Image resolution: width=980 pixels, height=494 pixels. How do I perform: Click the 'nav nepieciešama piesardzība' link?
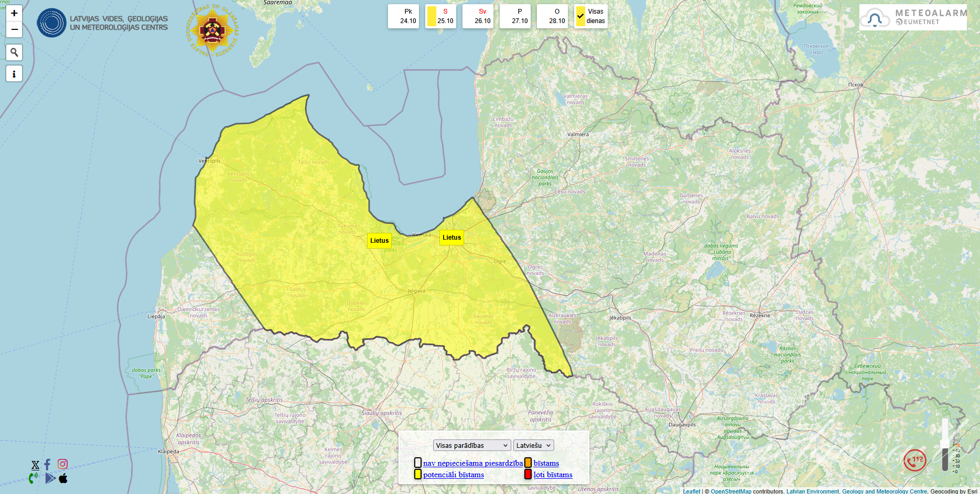coord(472,463)
